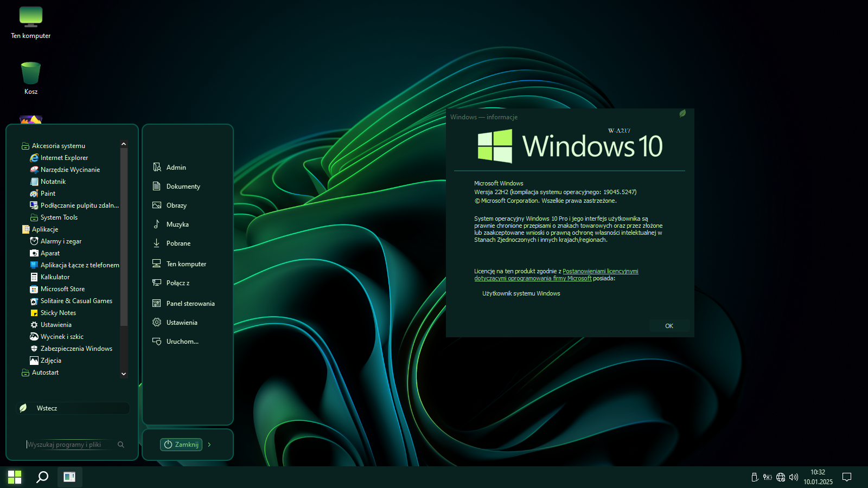Image resolution: width=868 pixels, height=488 pixels.
Task: Open the volume icon in system tray
Action: (794, 477)
